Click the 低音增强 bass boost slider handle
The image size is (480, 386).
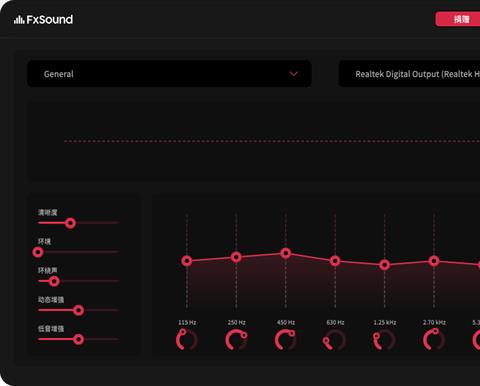point(79,339)
